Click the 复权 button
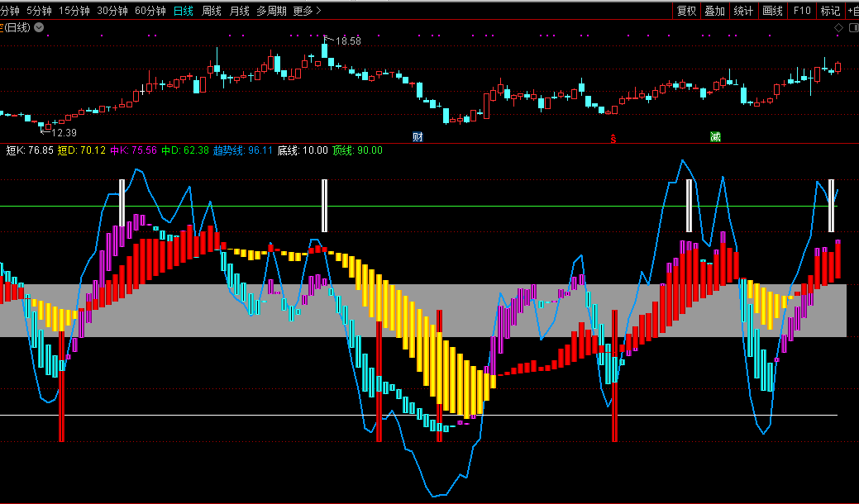This screenshot has height=504, width=859. (x=686, y=11)
